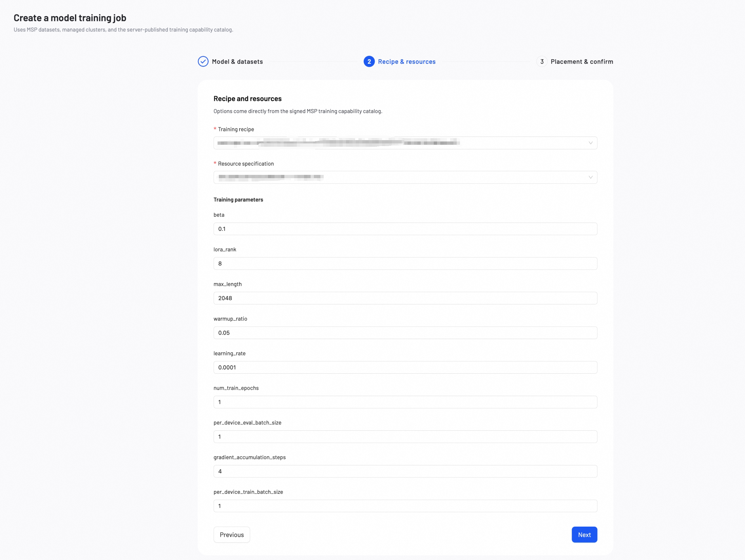Focus the per_device_eval_batch_size field
Image resolution: width=745 pixels, height=560 pixels.
coord(405,437)
